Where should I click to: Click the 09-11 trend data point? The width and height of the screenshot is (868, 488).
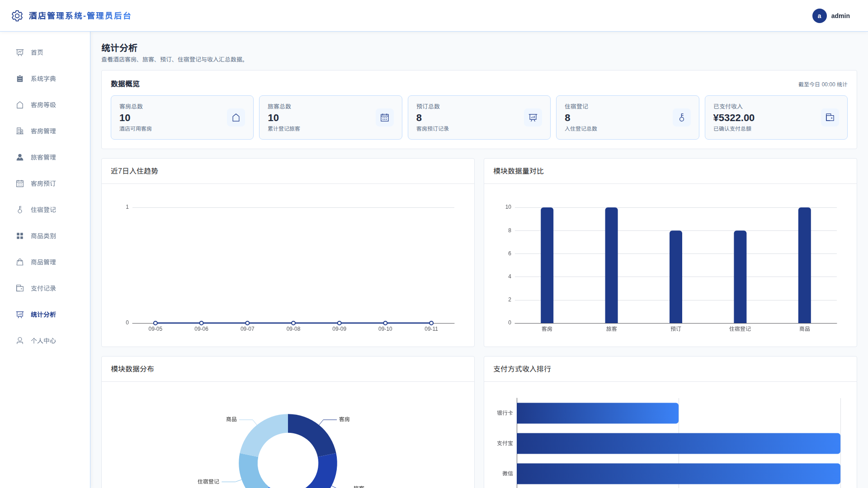coord(431,323)
